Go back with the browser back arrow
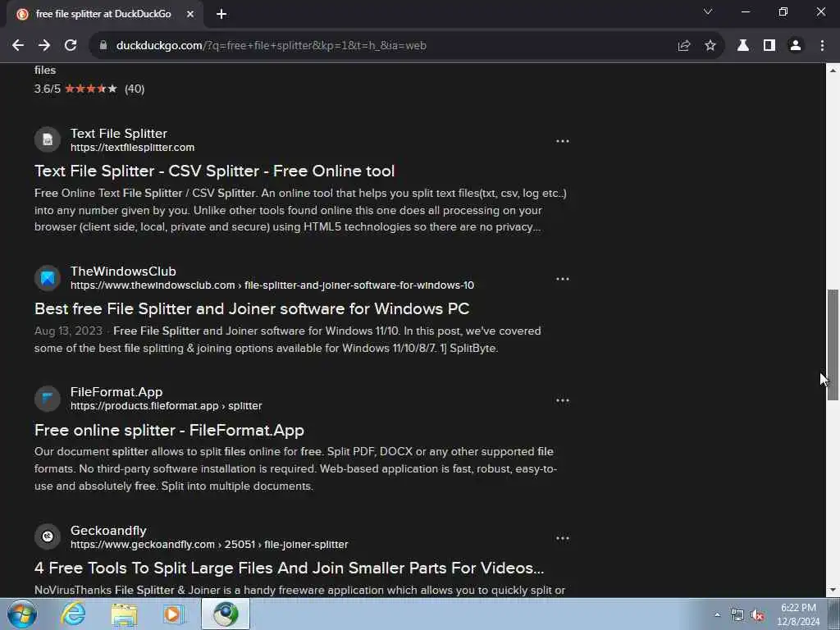The width and height of the screenshot is (840, 630). point(18,46)
